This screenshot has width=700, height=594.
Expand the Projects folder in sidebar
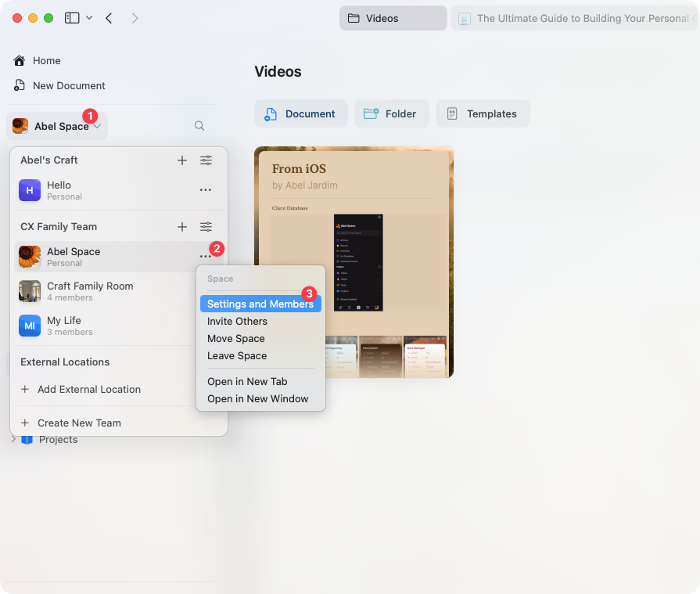(13, 440)
